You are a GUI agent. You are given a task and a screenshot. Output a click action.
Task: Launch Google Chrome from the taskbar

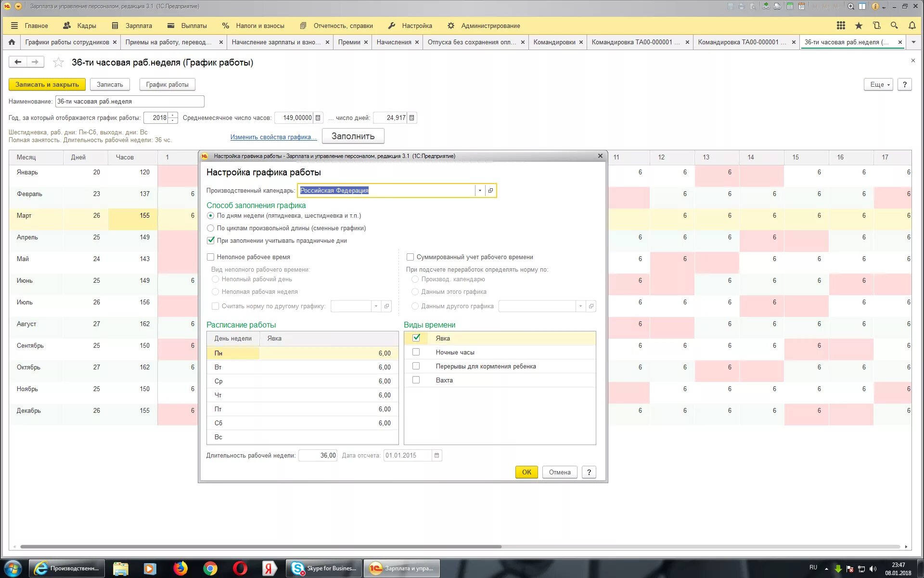click(210, 568)
